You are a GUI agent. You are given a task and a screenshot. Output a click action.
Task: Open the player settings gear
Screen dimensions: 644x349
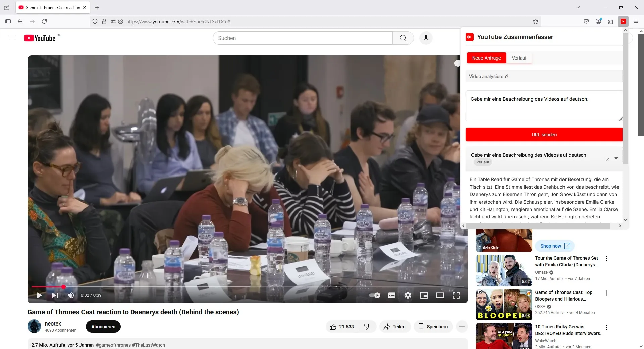click(x=408, y=295)
